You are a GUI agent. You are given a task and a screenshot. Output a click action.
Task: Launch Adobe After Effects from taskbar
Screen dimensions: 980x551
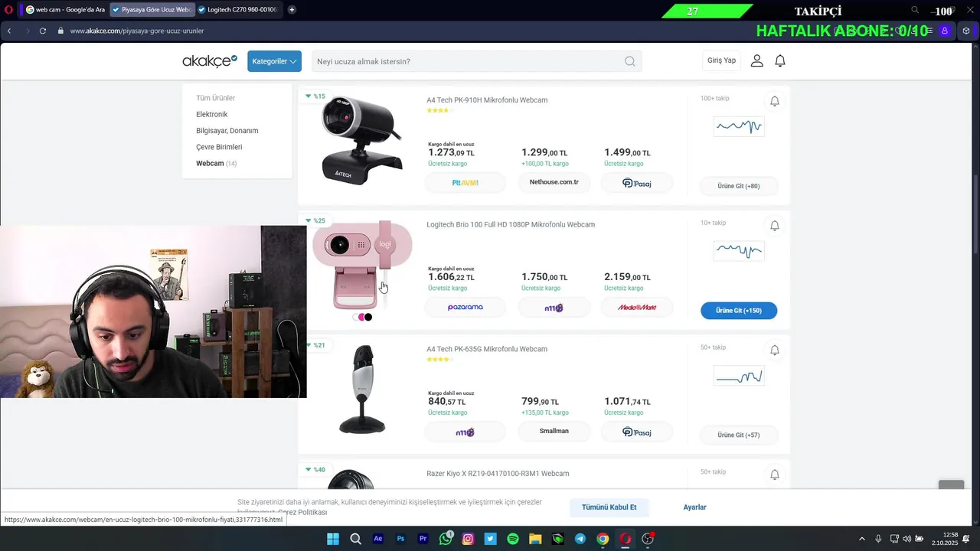(378, 539)
